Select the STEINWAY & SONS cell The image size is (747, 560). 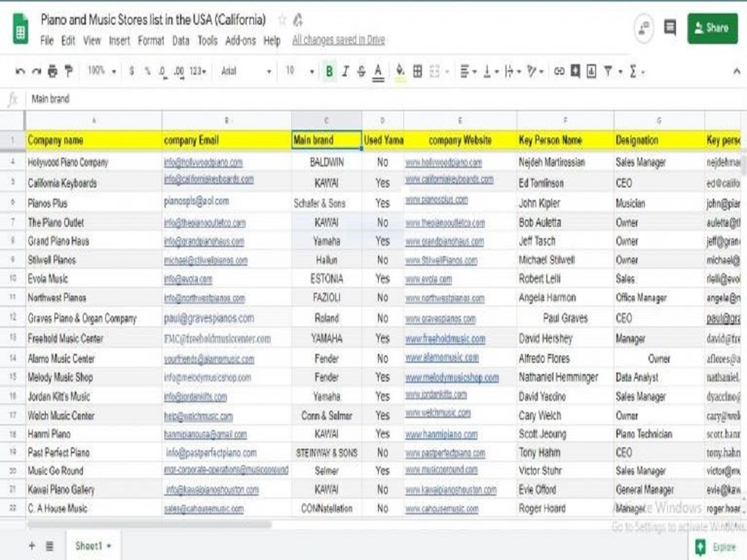click(x=326, y=452)
